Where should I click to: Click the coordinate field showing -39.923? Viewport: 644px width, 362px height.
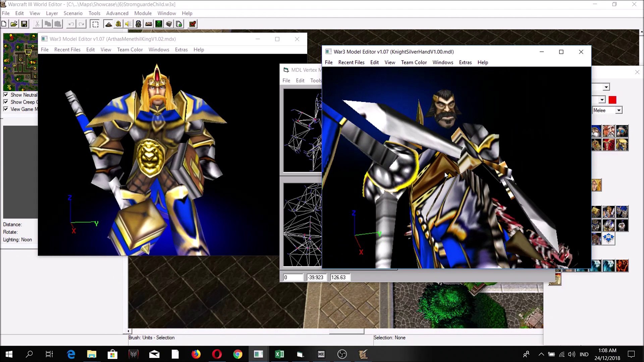click(x=316, y=278)
